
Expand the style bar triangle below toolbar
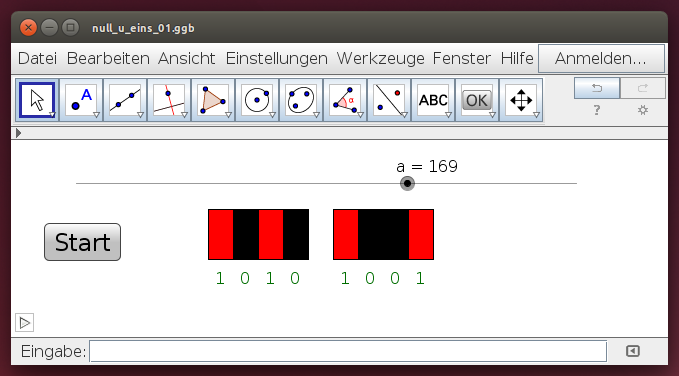18,133
